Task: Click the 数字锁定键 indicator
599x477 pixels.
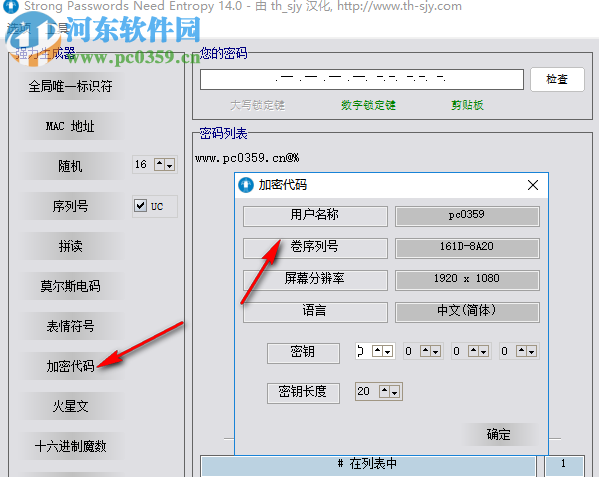Action: [368, 105]
